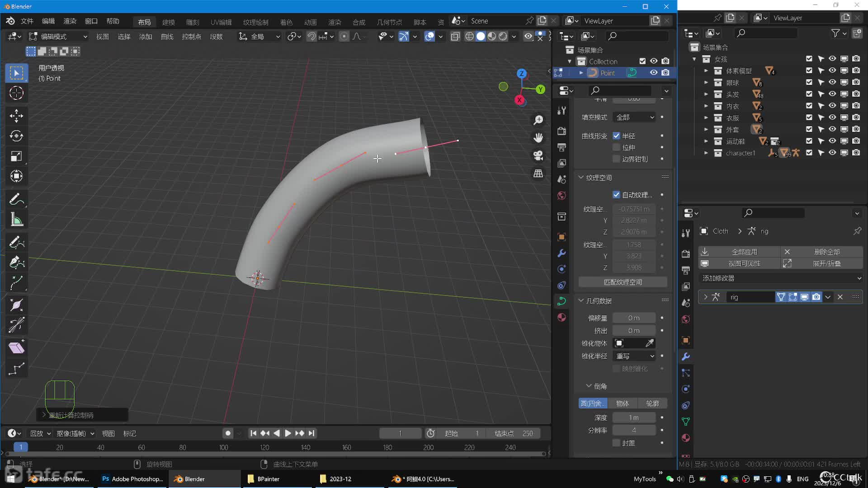Open the 全局 transform orientation dropdown
Viewport: 868px width, 488px height.
[x=259, y=36]
